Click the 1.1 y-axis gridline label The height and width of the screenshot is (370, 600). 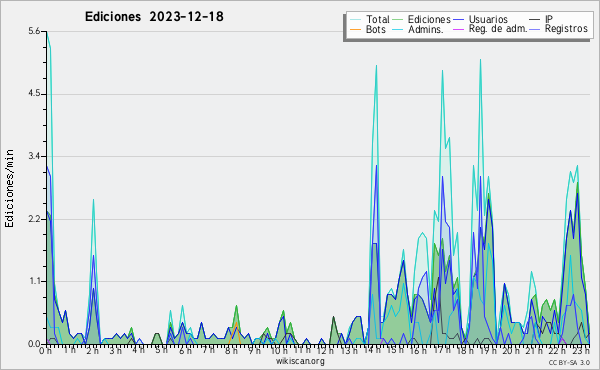34,281
